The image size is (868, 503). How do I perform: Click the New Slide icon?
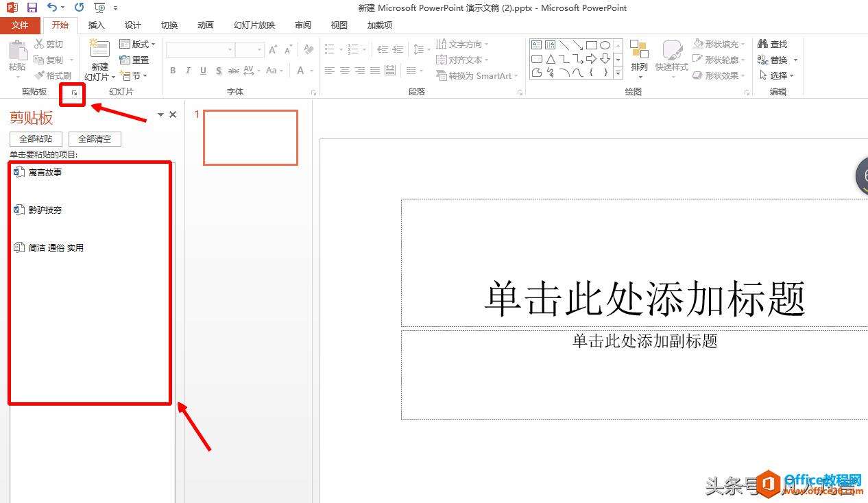click(x=100, y=50)
